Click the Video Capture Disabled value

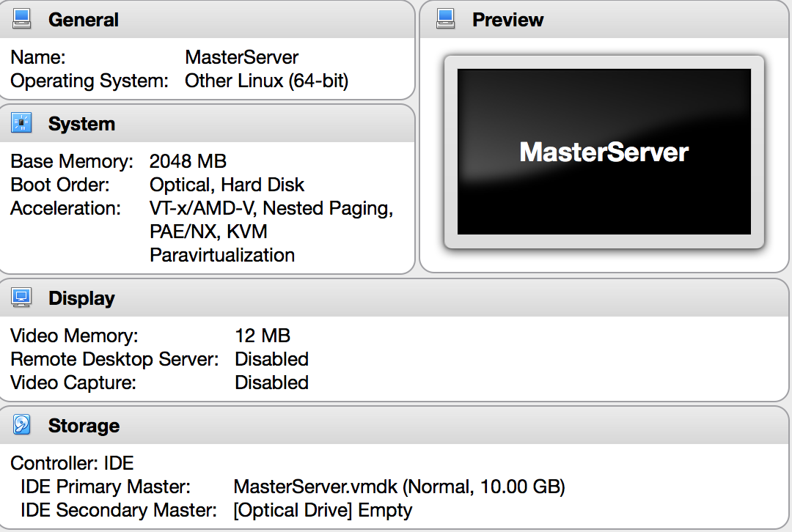tap(272, 383)
